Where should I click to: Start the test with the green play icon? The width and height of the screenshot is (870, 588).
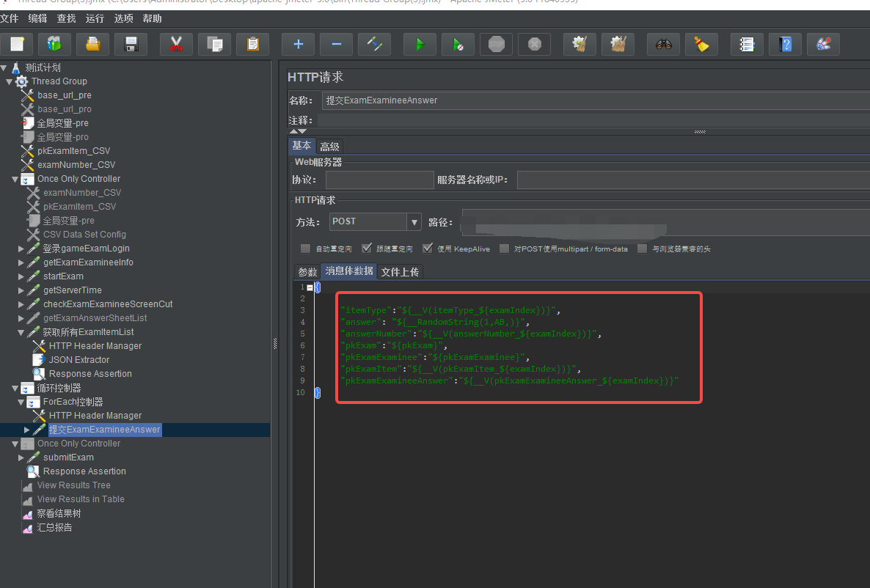420,45
